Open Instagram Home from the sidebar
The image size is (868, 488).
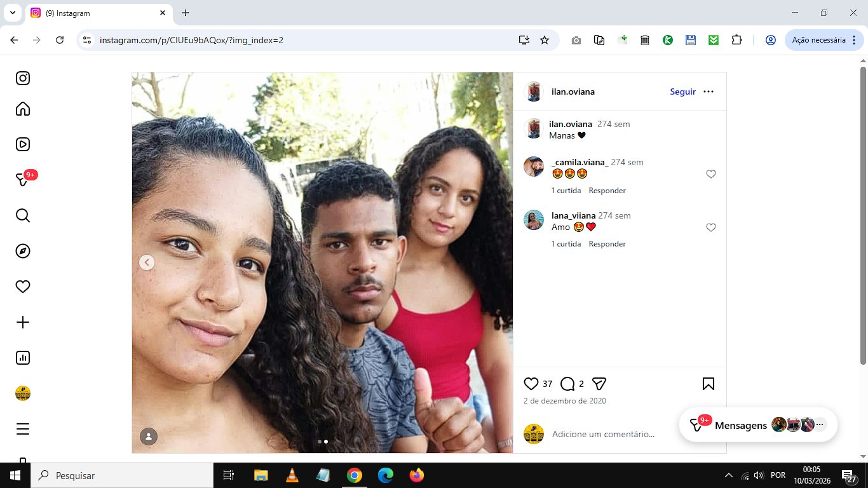point(23,109)
